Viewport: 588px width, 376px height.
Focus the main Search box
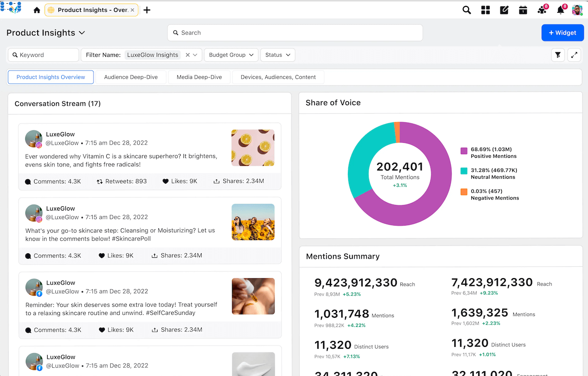point(295,33)
